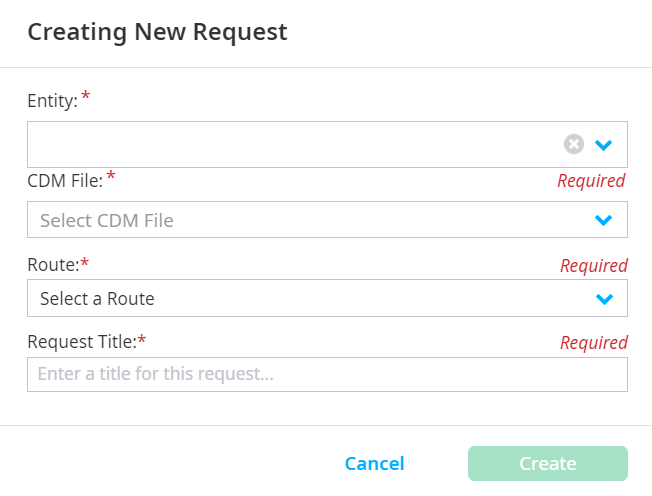
Task: Click the red asterisk beside Entity
Action: click(x=85, y=97)
